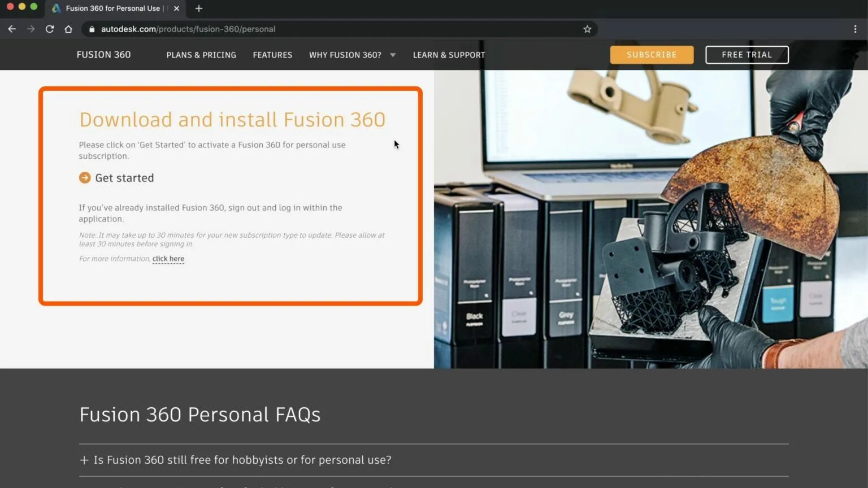The height and width of the screenshot is (488, 868).
Task: Open the click here link
Action: (168, 259)
